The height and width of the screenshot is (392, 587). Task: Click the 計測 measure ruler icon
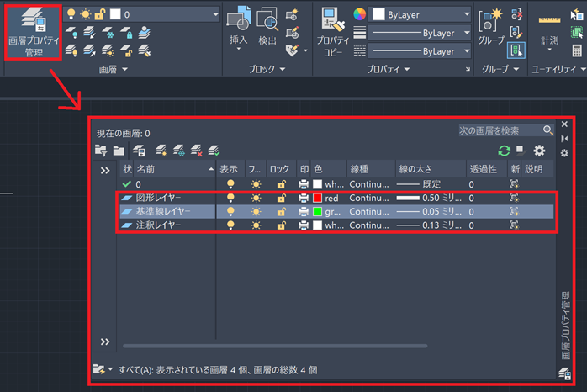click(549, 19)
